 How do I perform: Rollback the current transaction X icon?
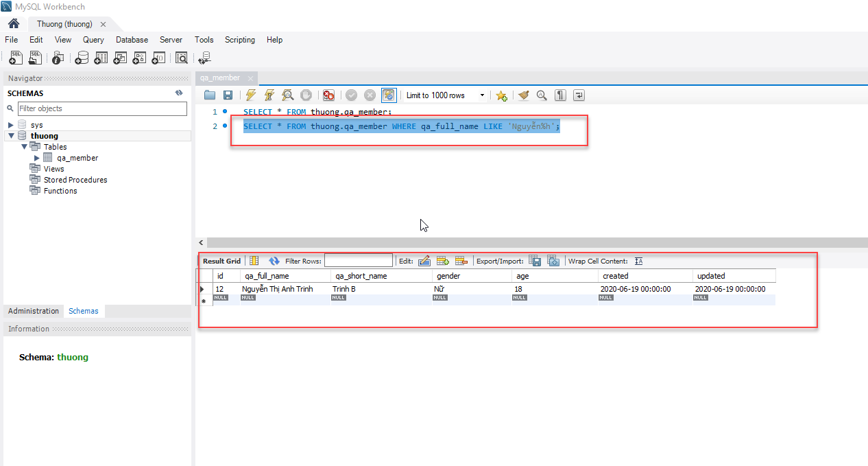coord(370,95)
